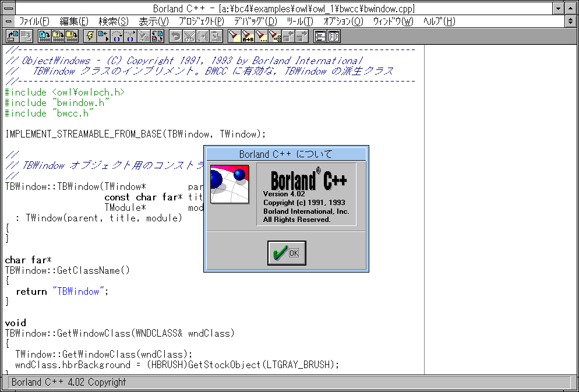Open the 検索(S) menu

(x=114, y=22)
